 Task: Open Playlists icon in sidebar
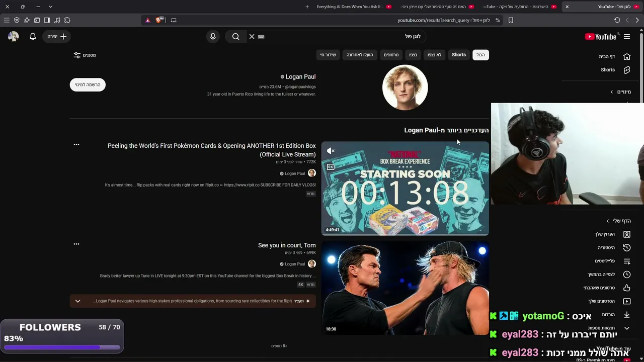tap(627, 261)
